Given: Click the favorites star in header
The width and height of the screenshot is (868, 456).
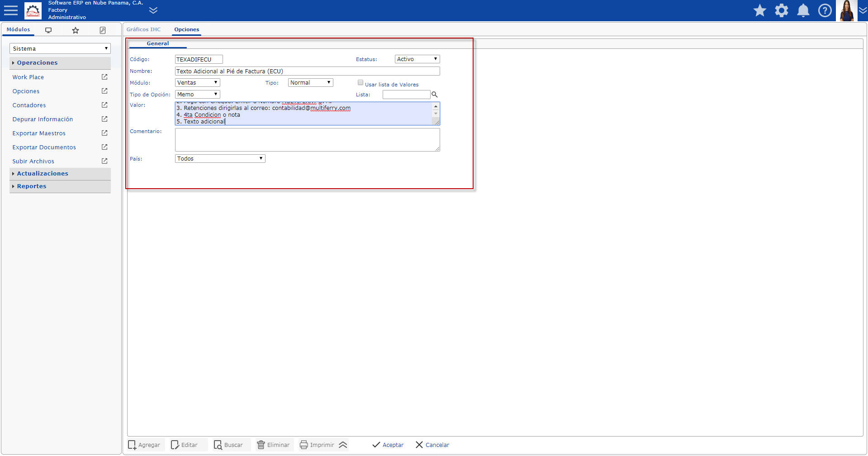Looking at the screenshot, I should pos(760,10).
